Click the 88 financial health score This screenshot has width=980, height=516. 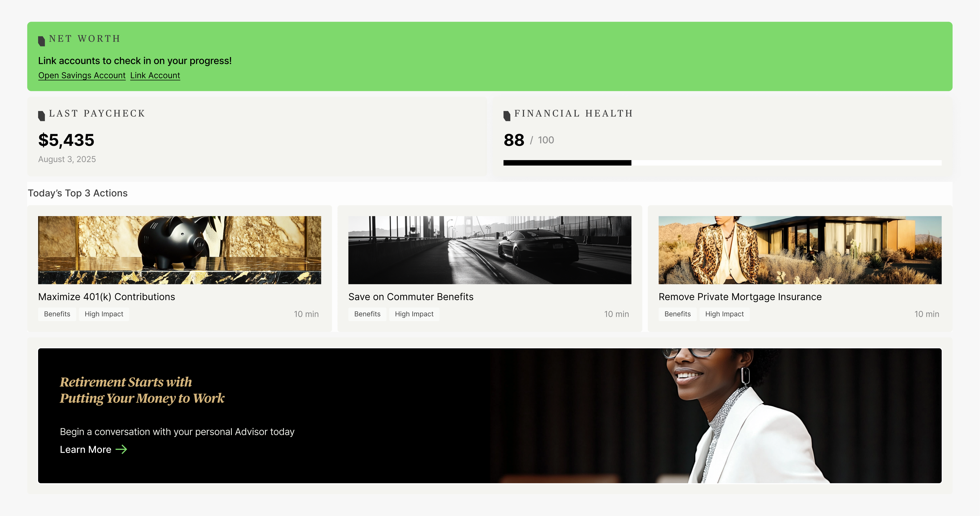click(514, 140)
